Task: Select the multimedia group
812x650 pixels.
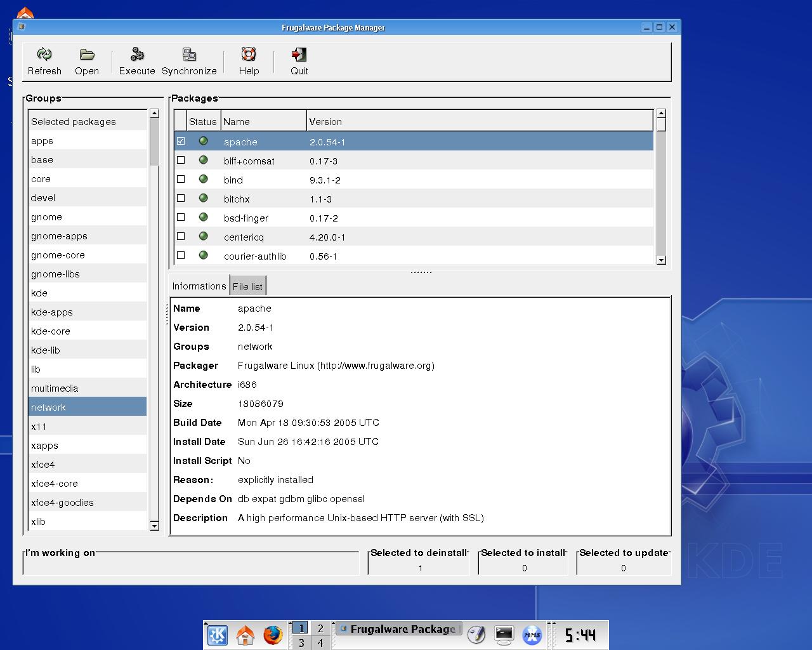Action: [x=88, y=388]
